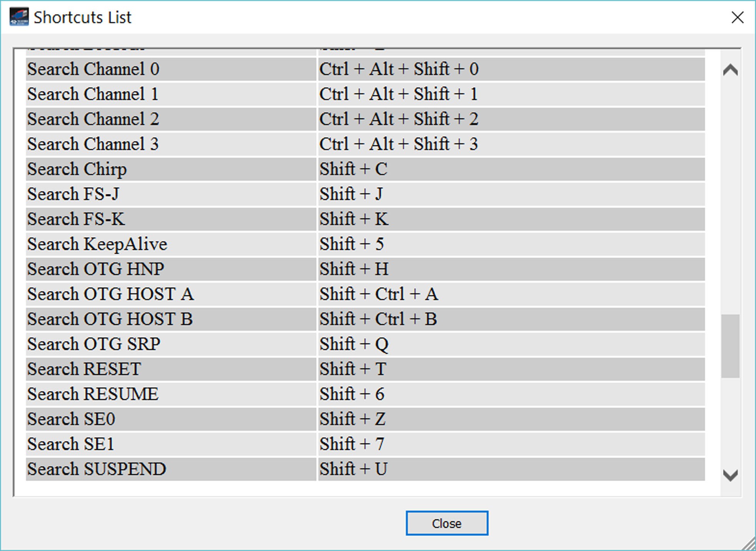Click the Ctrl + Alt + Shift + 3 cell
Screen dimensions: 756x551
click(x=511, y=144)
